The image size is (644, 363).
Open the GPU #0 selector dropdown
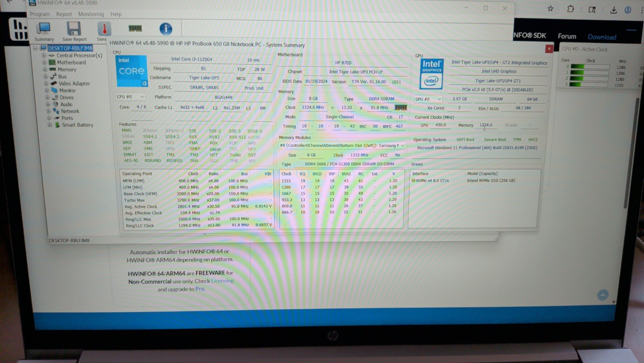(428, 99)
